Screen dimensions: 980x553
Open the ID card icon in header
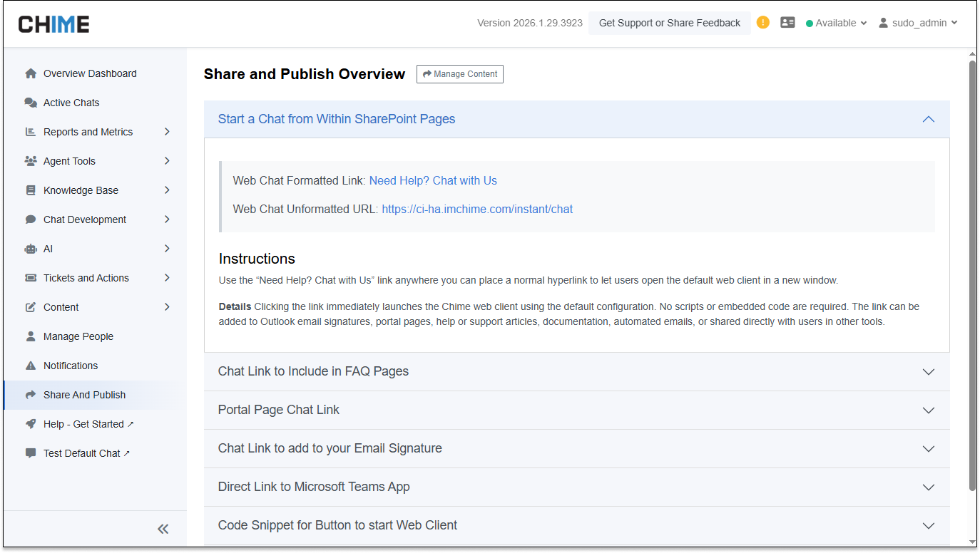pyautogui.click(x=787, y=23)
